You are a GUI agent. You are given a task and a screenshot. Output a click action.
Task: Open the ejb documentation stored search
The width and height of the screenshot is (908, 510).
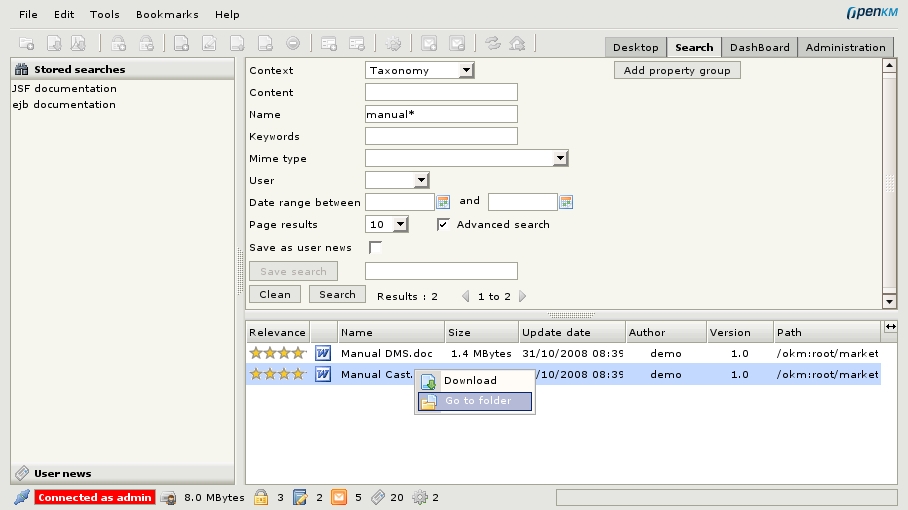click(x=64, y=105)
